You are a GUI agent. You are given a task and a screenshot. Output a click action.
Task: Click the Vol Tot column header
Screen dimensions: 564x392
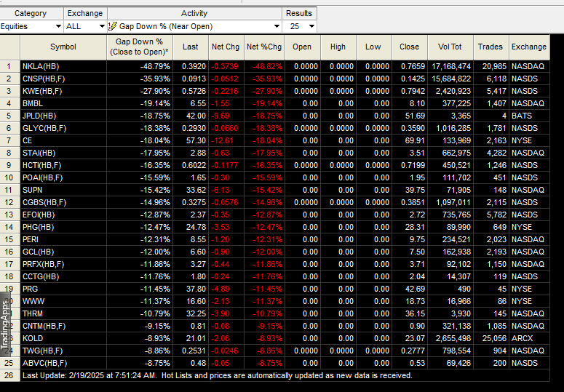[x=450, y=47]
